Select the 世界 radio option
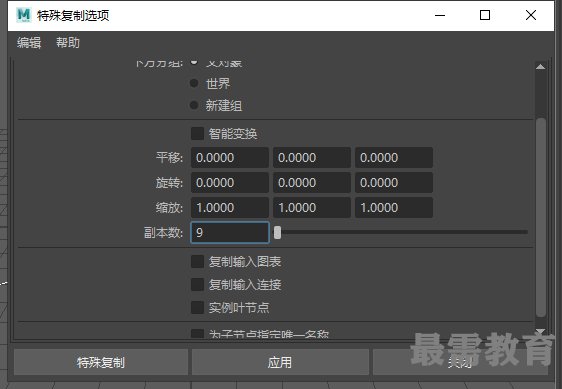 point(194,83)
